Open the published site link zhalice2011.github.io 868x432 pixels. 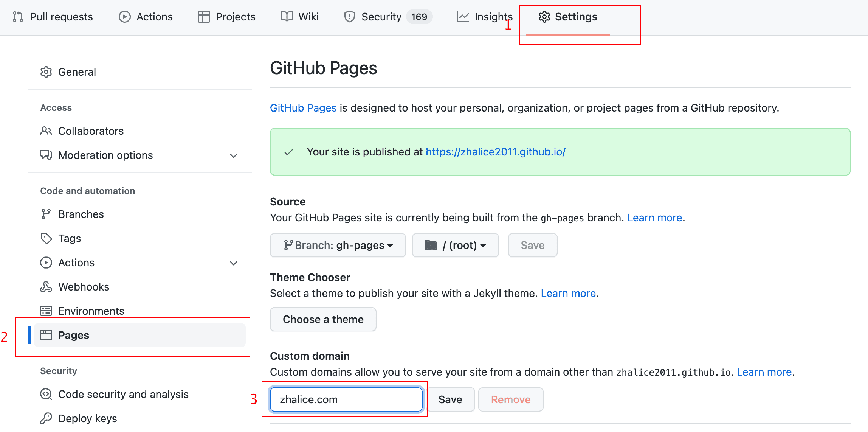pos(496,152)
